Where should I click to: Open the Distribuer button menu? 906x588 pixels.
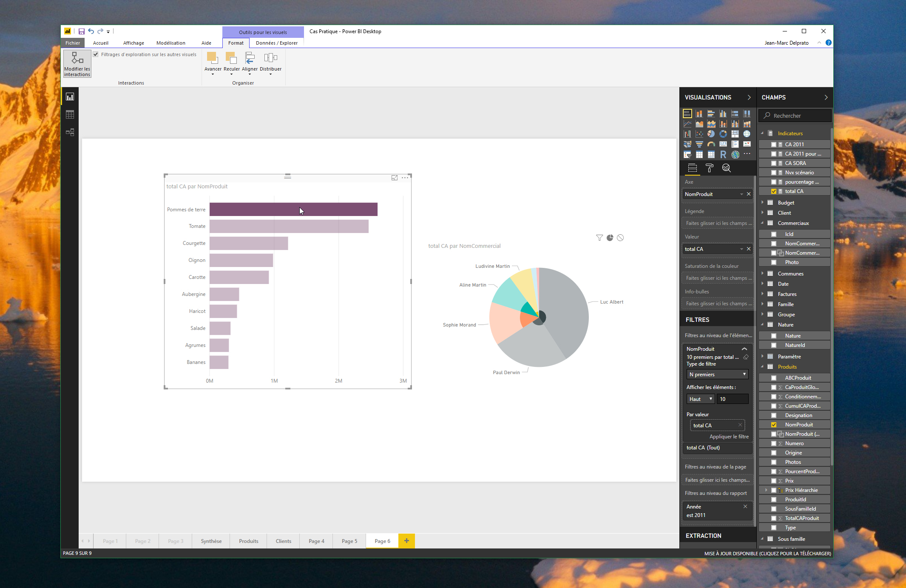coord(270,63)
